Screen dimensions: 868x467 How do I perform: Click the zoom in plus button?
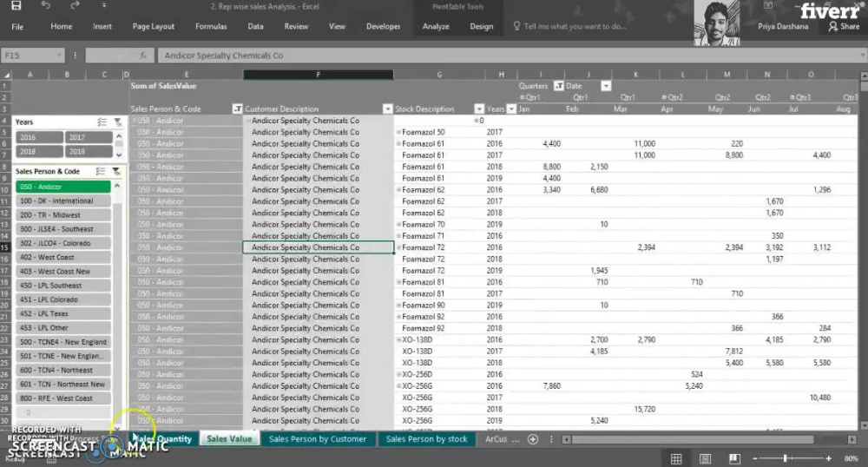click(x=828, y=458)
